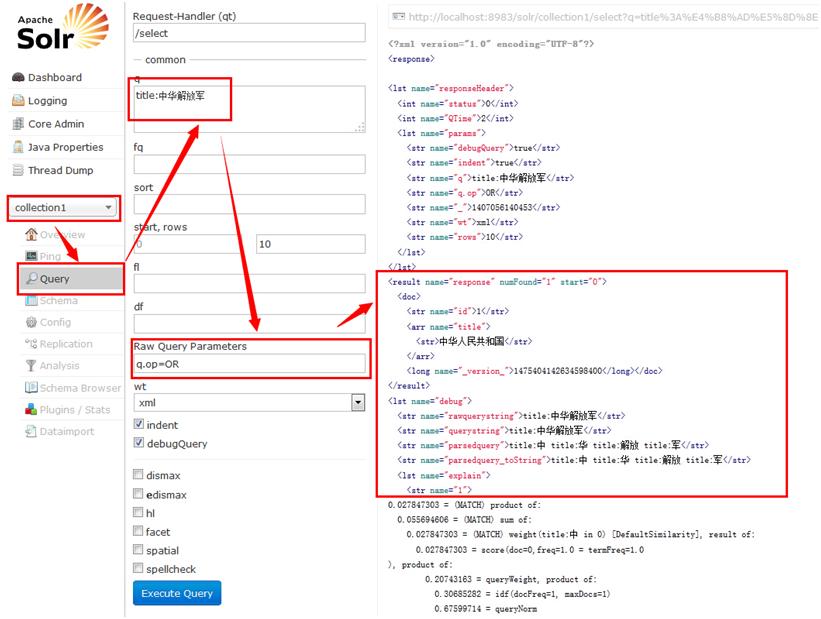This screenshot has height=619, width=821.
Task: Click the rows field showing 10
Action: pyautogui.click(x=310, y=244)
